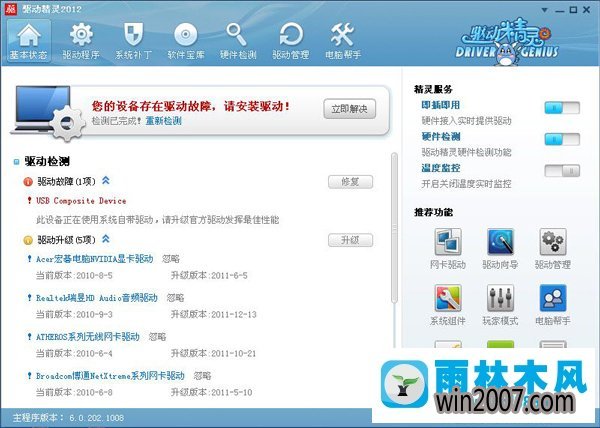
Task: Switch to the 驱动管理 tab
Action: click(x=291, y=41)
